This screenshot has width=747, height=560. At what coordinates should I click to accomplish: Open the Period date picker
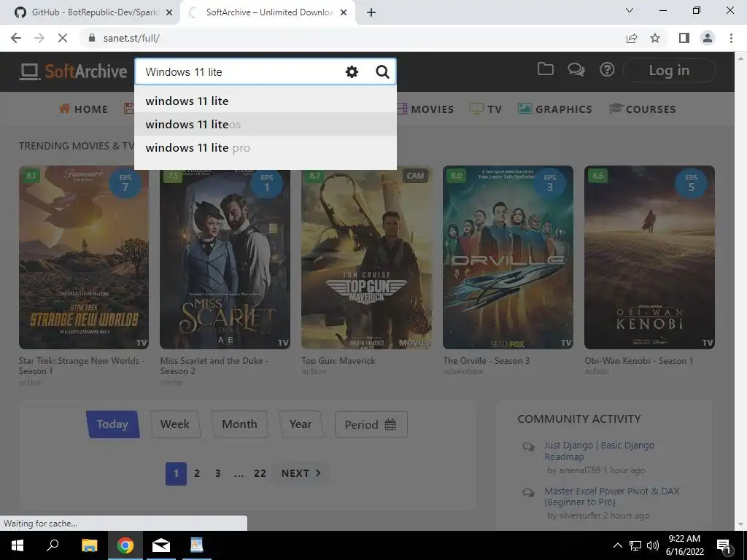pyautogui.click(x=371, y=424)
